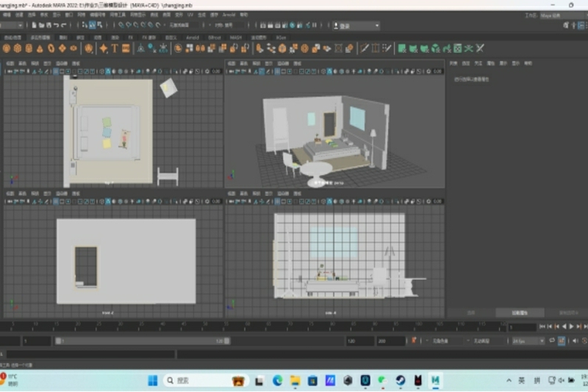
Task: Create a polygon sphere from the shelf
Action: [6, 49]
